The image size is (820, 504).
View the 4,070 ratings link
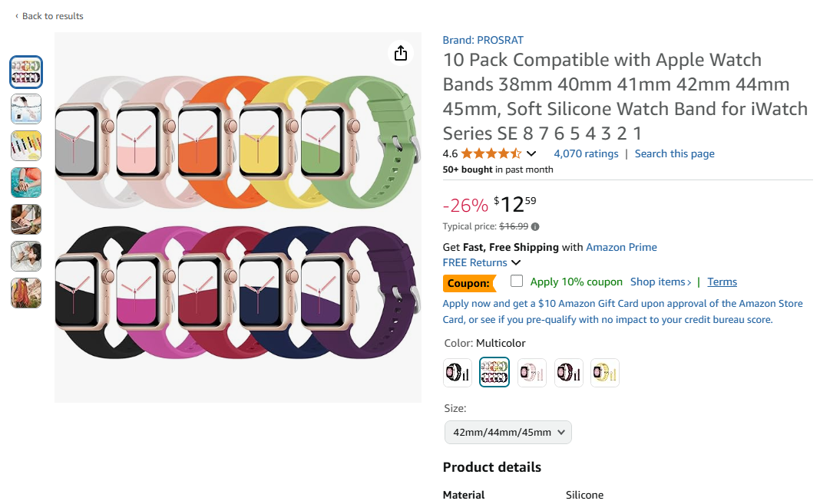point(585,153)
